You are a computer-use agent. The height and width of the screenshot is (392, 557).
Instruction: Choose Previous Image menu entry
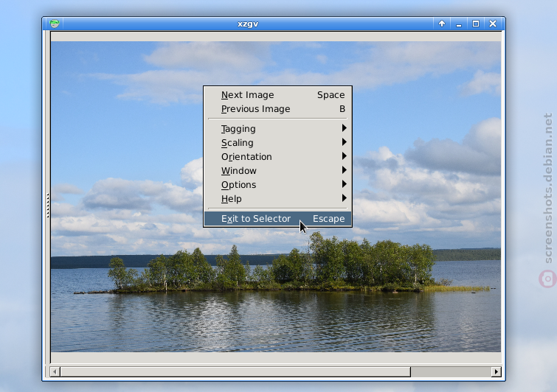(x=278, y=109)
